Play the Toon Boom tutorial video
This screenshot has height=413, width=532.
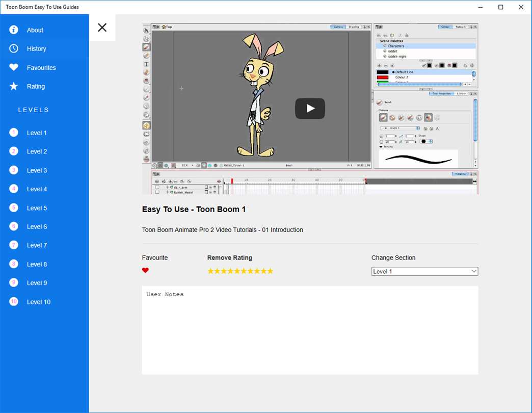tap(310, 108)
